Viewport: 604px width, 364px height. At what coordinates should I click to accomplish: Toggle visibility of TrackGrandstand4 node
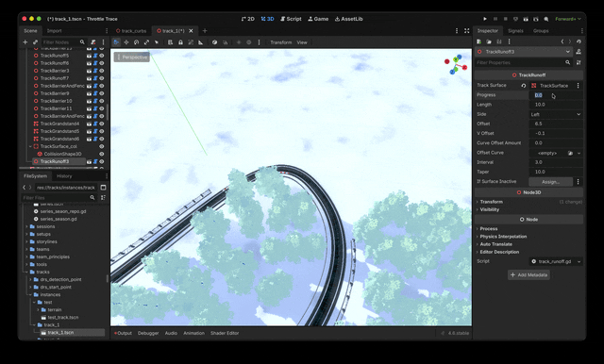click(x=102, y=124)
